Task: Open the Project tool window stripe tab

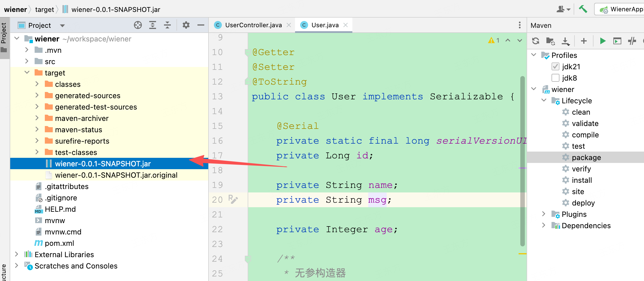Action: click(x=4, y=38)
